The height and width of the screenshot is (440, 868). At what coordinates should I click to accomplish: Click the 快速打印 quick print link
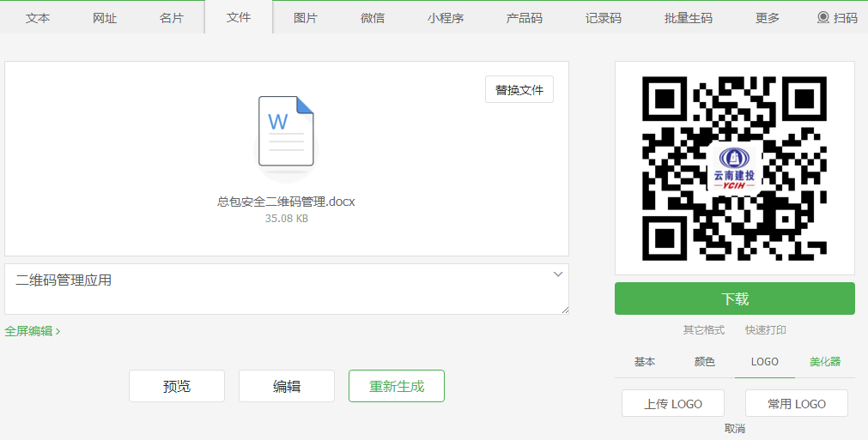tap(766, 330)
